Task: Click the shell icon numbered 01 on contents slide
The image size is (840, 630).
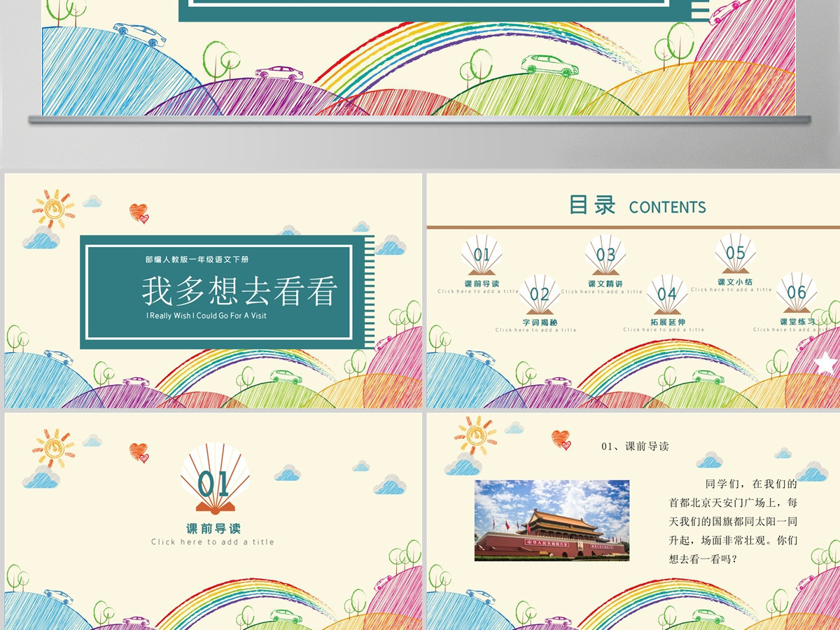Action: click(x=482, y=255)
